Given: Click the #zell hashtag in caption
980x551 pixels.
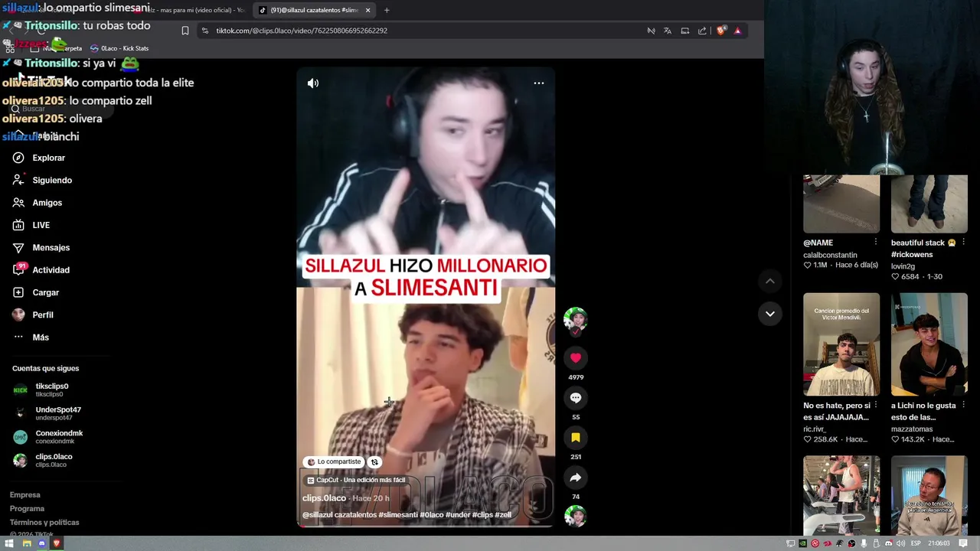Looking at the screenshot, I should (503, 515).
